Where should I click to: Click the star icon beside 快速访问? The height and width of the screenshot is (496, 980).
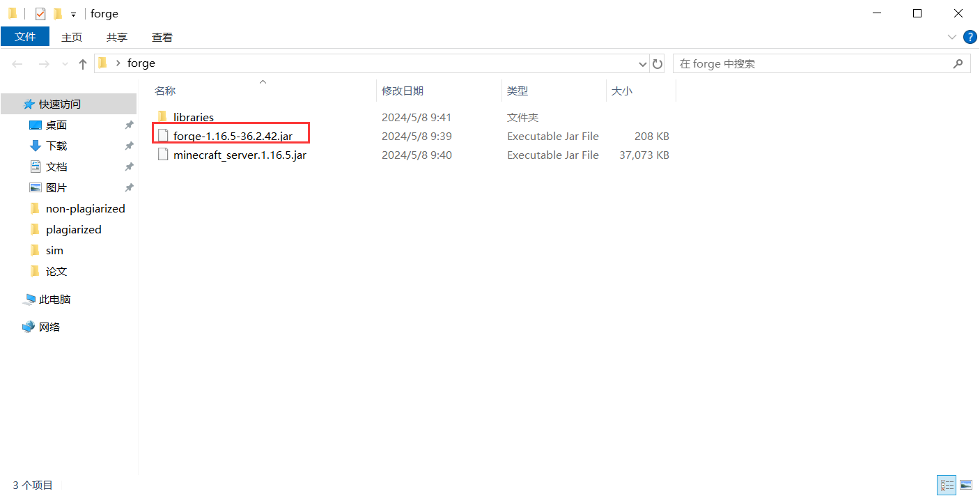(x=29, y=104)
